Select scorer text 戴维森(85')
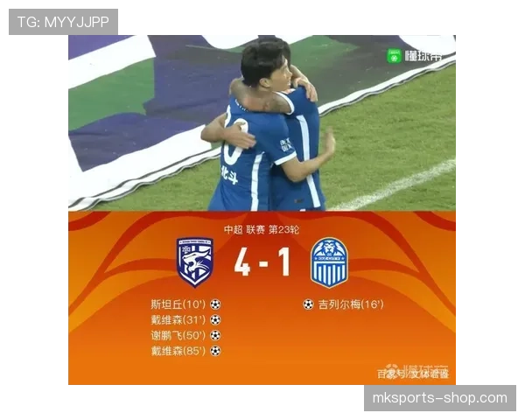 [178, 351]
